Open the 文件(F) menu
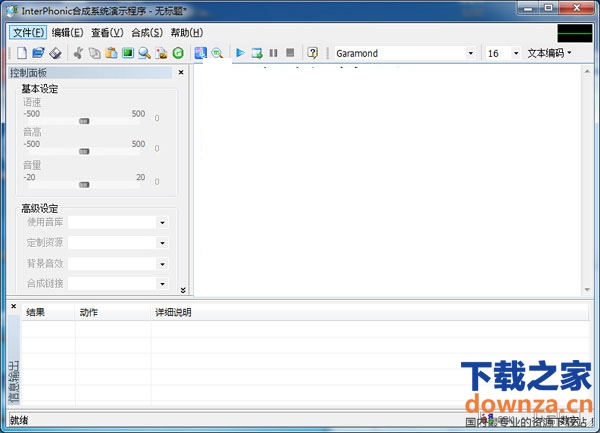600x433 pixels. (x=28, y=33)
